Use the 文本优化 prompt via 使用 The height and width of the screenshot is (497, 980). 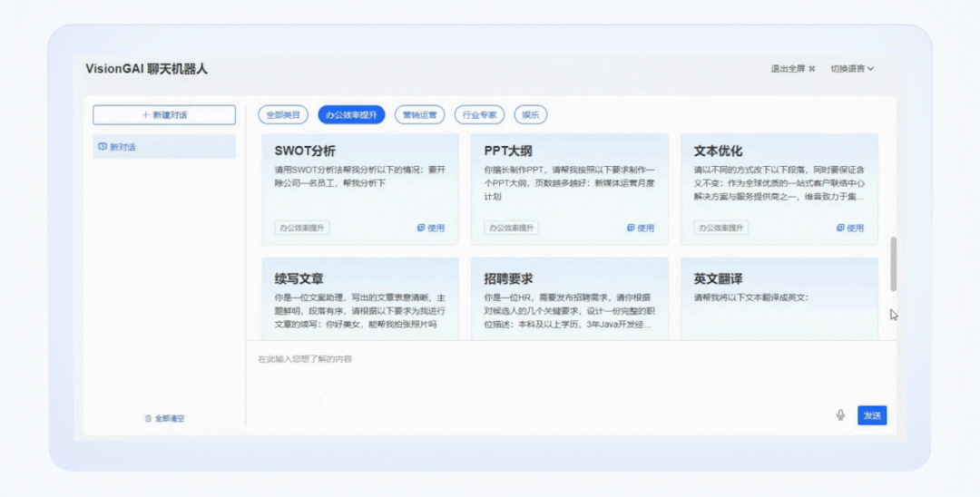click(x=850, y=228)
